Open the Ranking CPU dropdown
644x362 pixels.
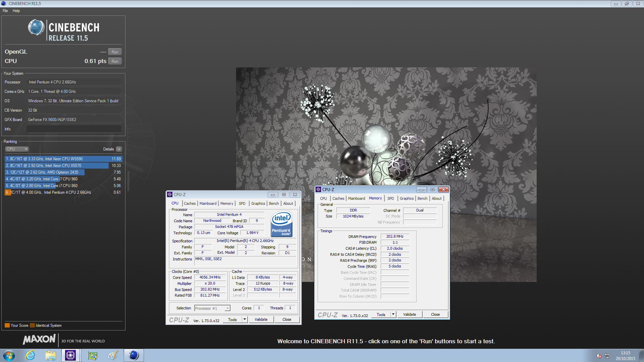point(17,149)
